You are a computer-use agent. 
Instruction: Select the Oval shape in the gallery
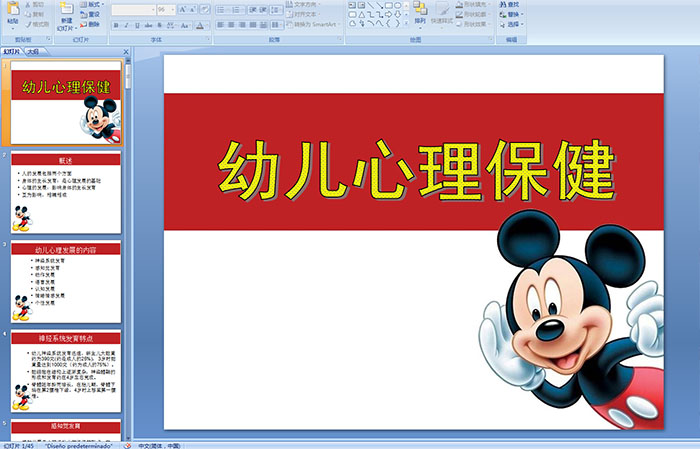coord(397,5)
